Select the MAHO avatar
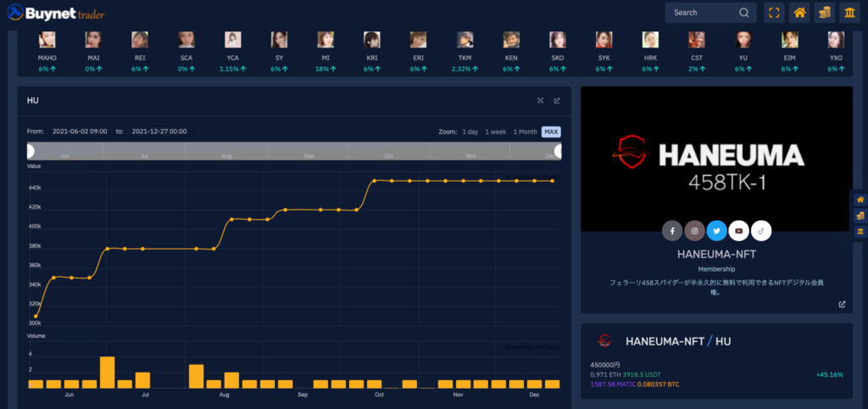The image size is (868, 409). pos(47,39)
